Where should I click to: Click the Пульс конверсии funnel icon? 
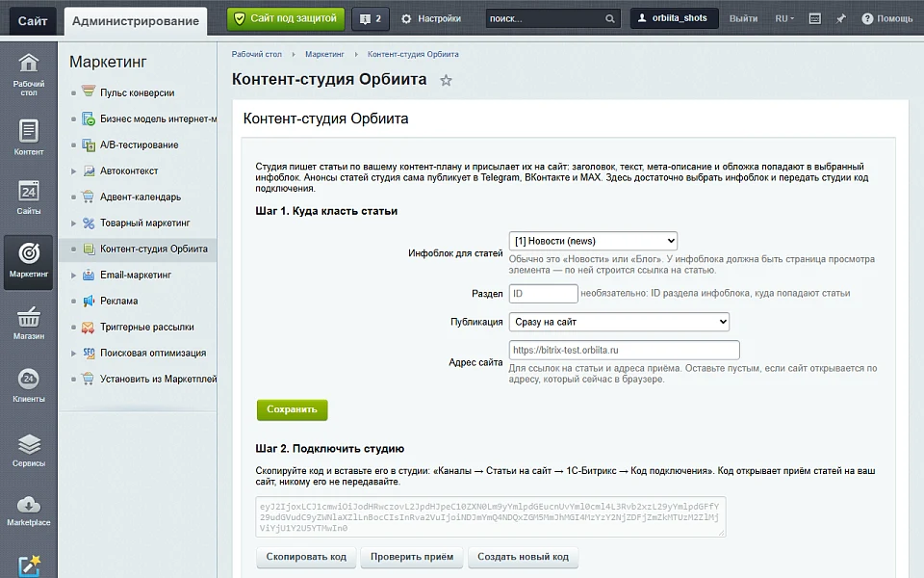tap(89, 92)
